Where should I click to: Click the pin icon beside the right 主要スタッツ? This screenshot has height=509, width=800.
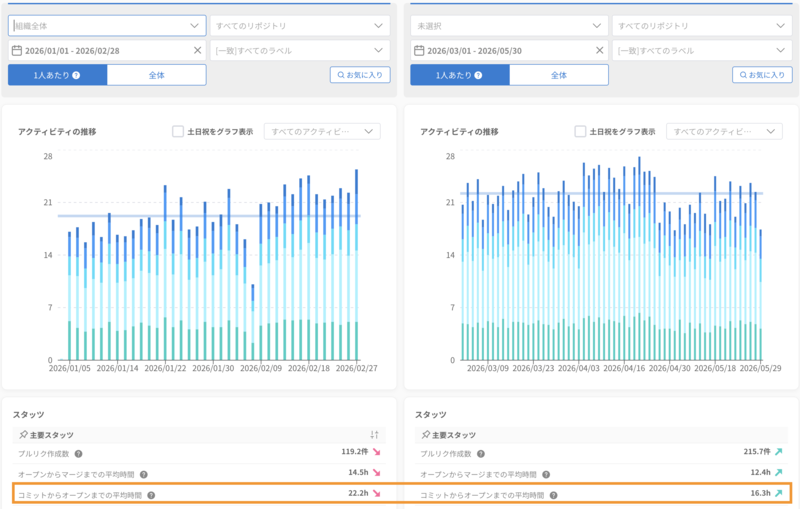426,435
